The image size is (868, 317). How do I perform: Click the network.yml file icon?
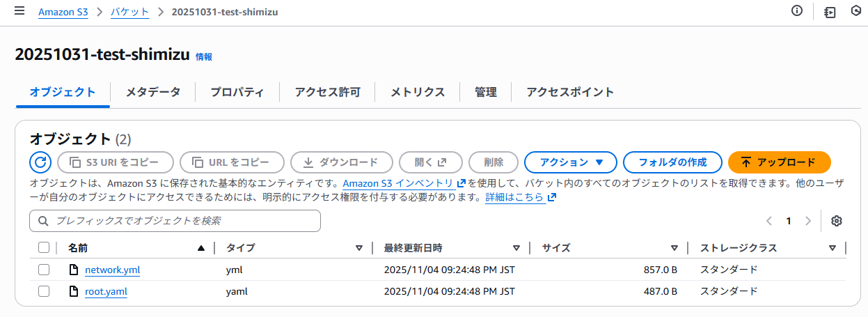coord(74,270)
